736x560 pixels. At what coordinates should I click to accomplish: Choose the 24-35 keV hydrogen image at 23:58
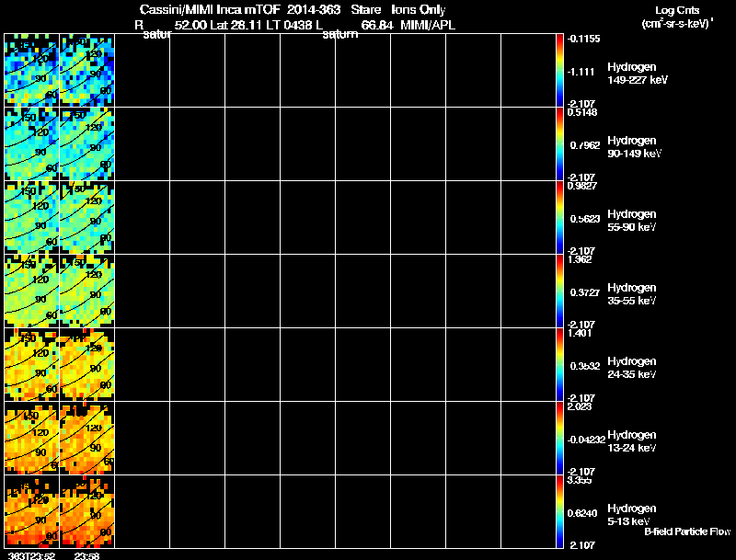click(x=87, y=365)
